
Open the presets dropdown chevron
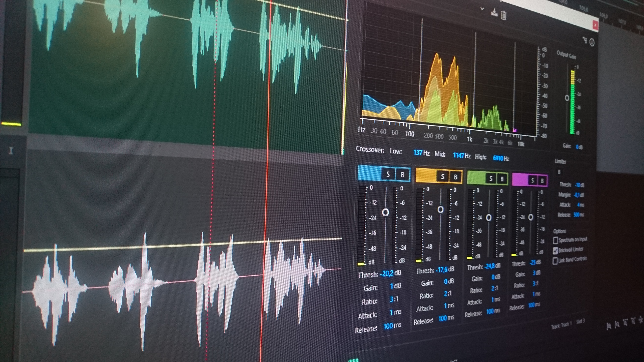(482, 9)
